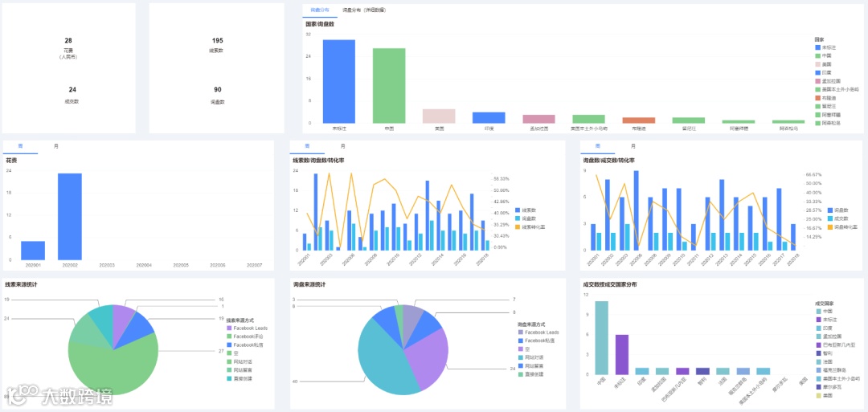The width and height of the screenshot is (868, 412).
Task: Open the 询盘分布 (详细数据) tab
Action: click(x=364, y=10)
